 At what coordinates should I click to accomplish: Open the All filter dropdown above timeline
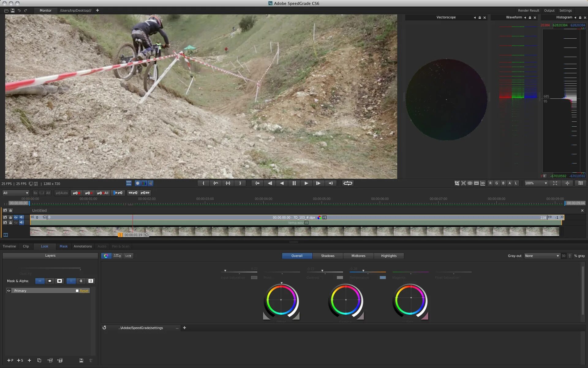16,193
